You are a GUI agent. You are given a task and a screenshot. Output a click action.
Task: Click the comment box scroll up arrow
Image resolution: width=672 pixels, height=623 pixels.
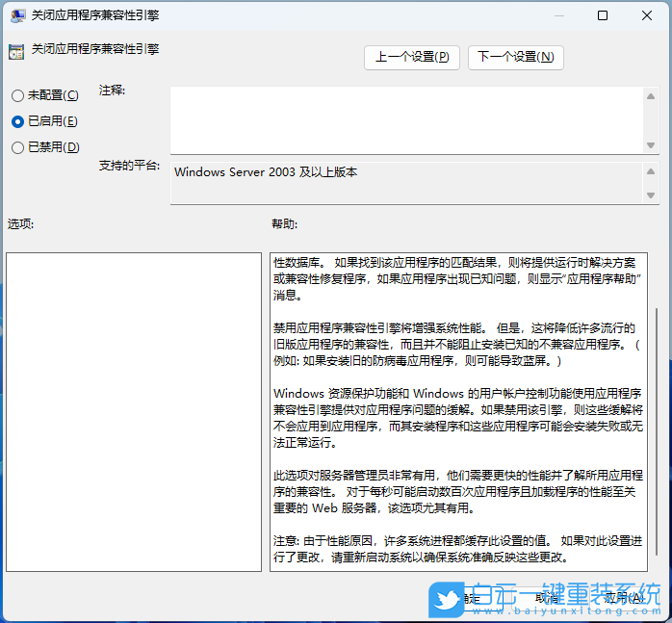(x=651, y=96)
